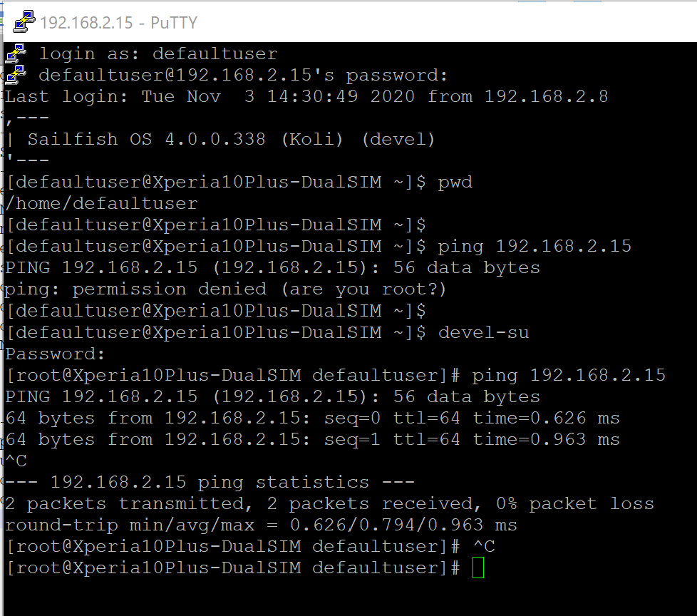This screenshot has width=697, height=616.
Task: Click the '192.168.2.15 ping statistics' header line
Action: click(210, 482)
